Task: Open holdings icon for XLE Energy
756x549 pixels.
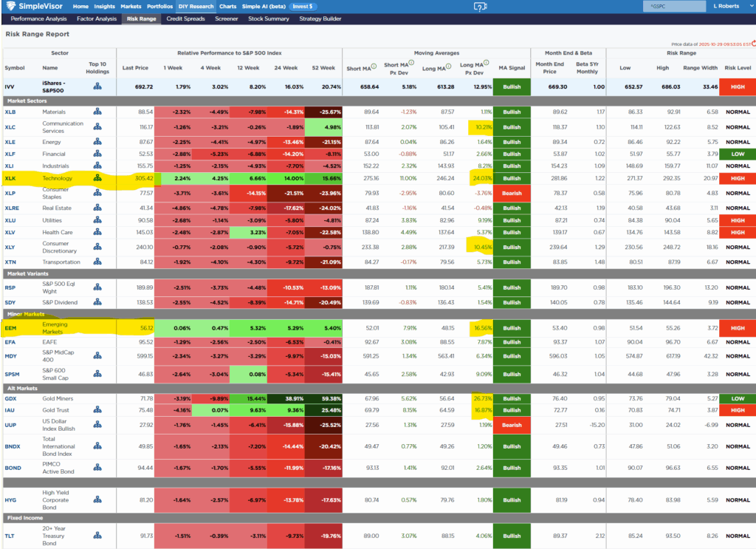Action: tap(97, 141)
